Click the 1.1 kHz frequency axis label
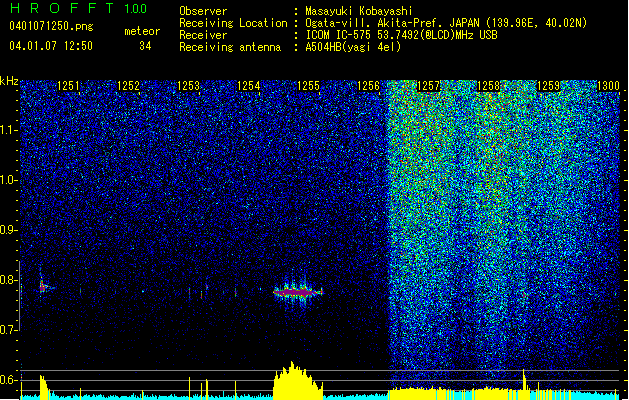 (9, 130)
